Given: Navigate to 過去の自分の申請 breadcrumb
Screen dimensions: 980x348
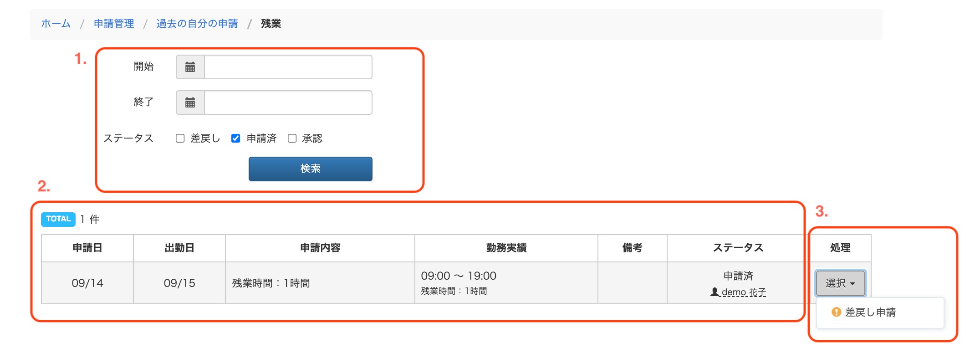Looking at the screenshot, I should click(x=197, y=24).
